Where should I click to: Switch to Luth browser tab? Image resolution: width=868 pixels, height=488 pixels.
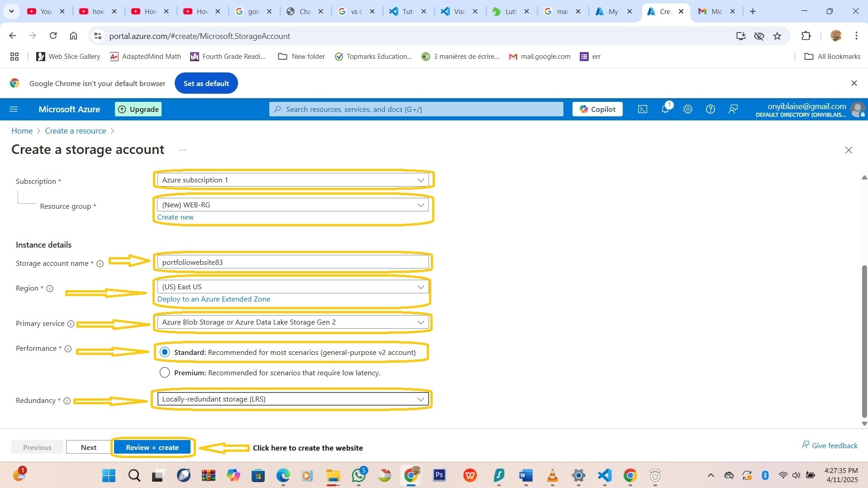click(x=510, y=11)
